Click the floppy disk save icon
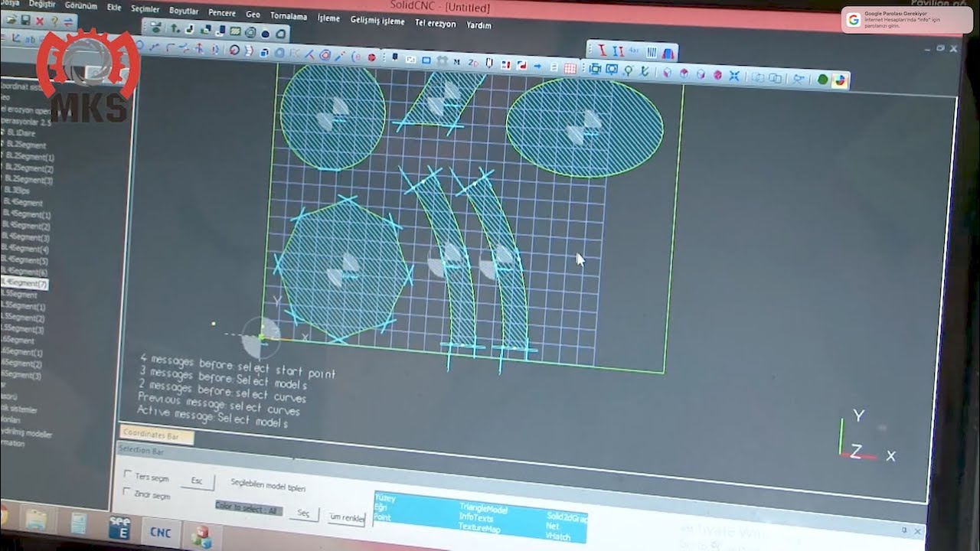 pyautogui.click(x=25, y=20)
